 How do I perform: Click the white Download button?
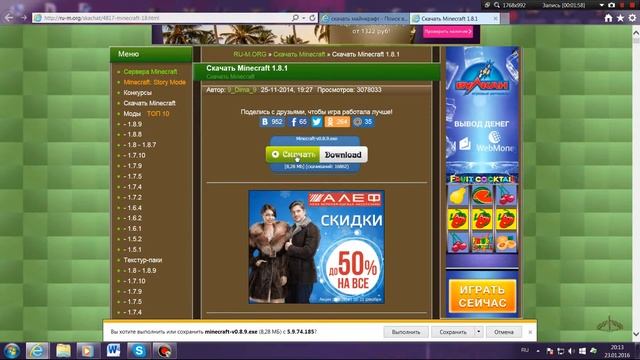coord(343,154)
